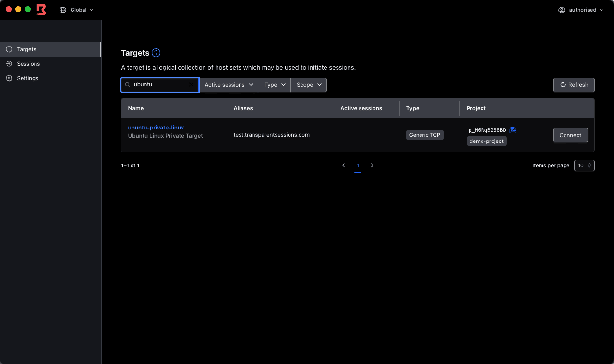Copy project ID p_H6RqB288BD

click(x=513, y=130)
